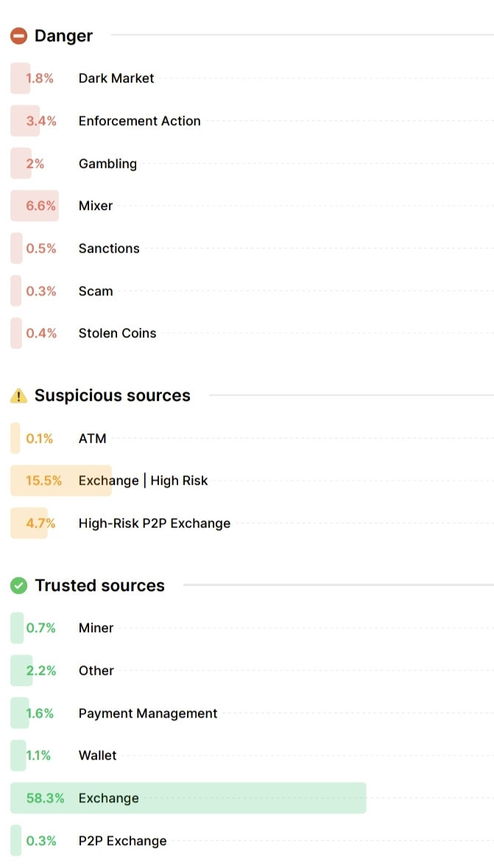This screenshot has height=868, width=494.
Task: Select the Dark Market row
Action: tap(252, 78)
